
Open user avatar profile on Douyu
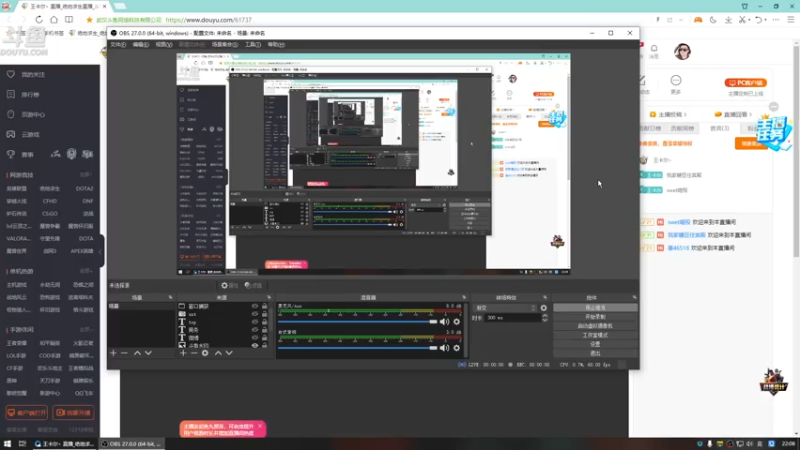[x=682, y=52]
